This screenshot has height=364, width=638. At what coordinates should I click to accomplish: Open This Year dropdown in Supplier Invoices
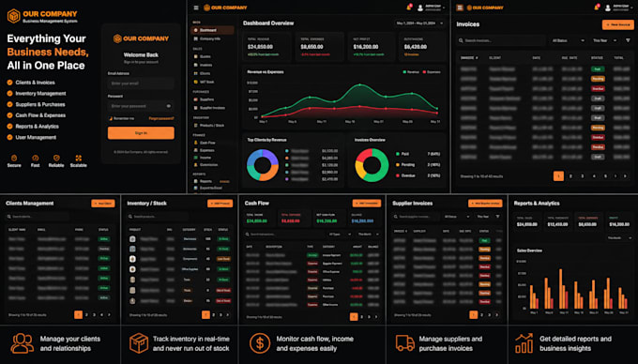(484, 217)
